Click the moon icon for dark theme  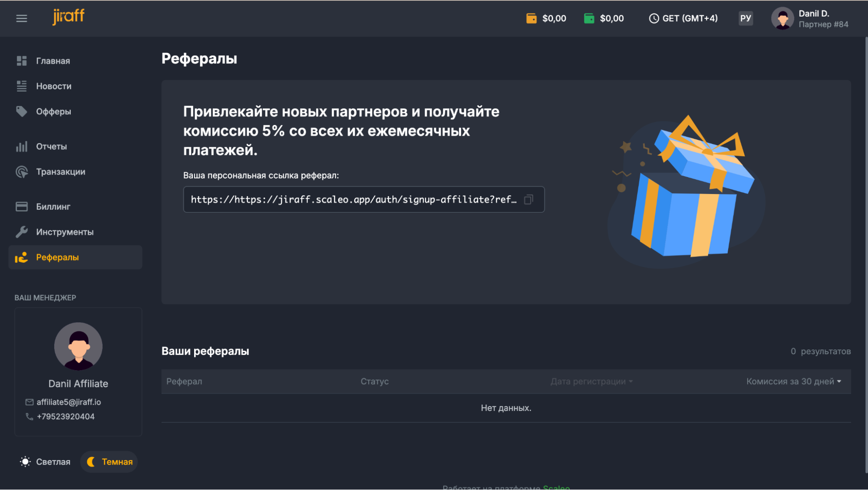[x=91, y=462]
